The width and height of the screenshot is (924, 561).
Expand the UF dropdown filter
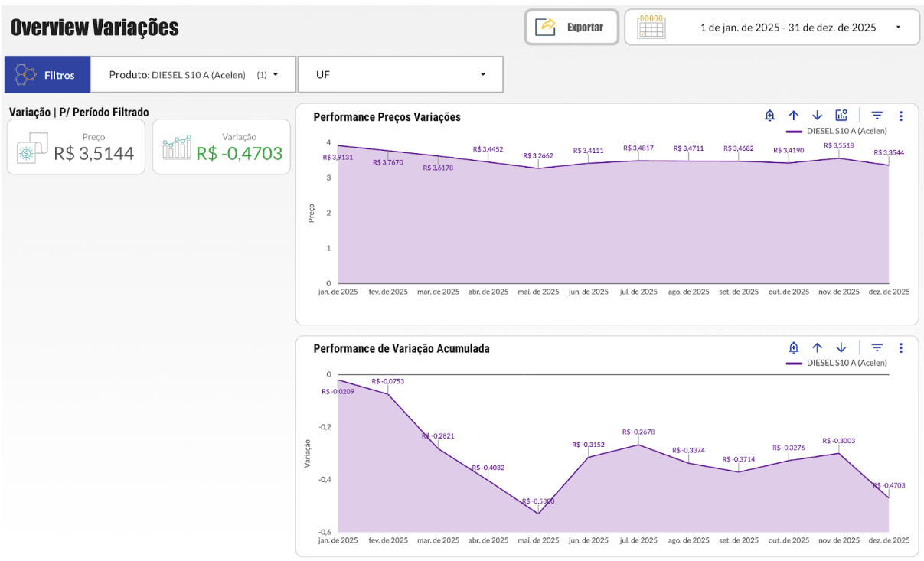coord(400,75)
